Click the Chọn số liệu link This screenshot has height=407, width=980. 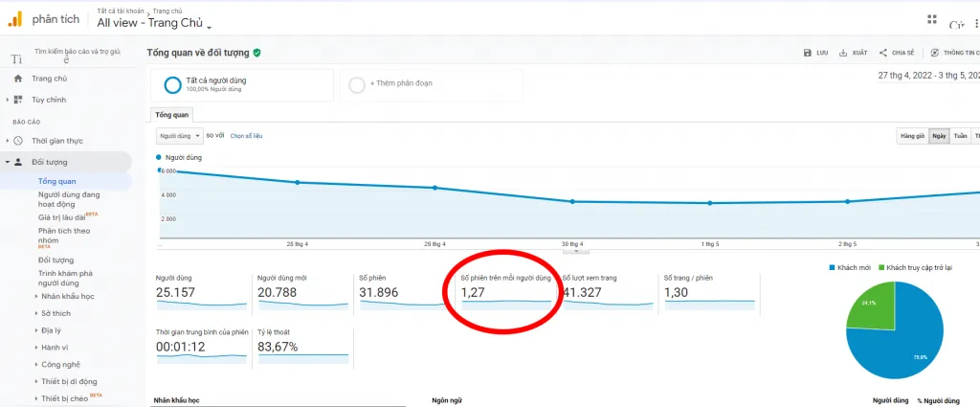(246, 136)
